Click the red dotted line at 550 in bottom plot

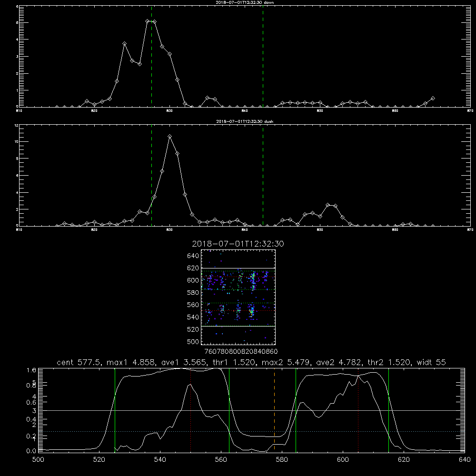click(191, 410)
